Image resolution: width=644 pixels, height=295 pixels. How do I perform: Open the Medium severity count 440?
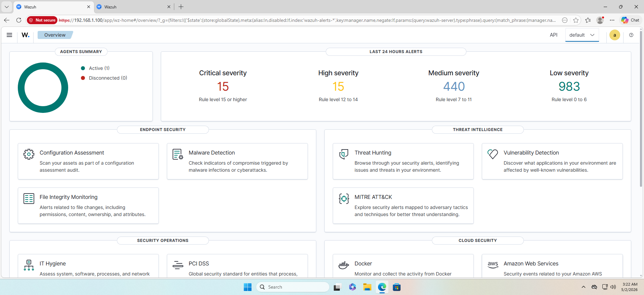(454, 87)
